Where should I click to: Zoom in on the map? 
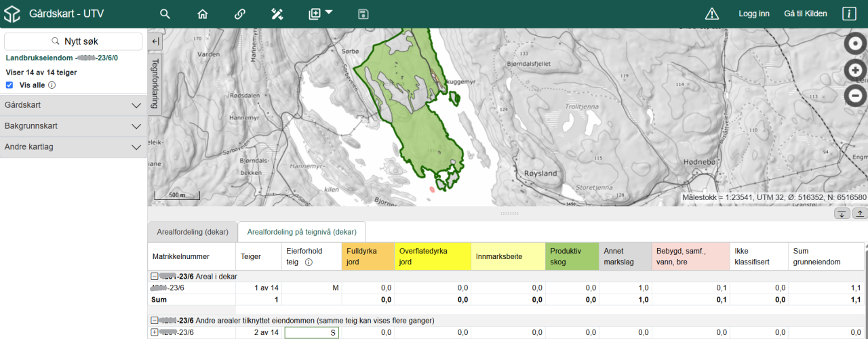tap(856, 70)
